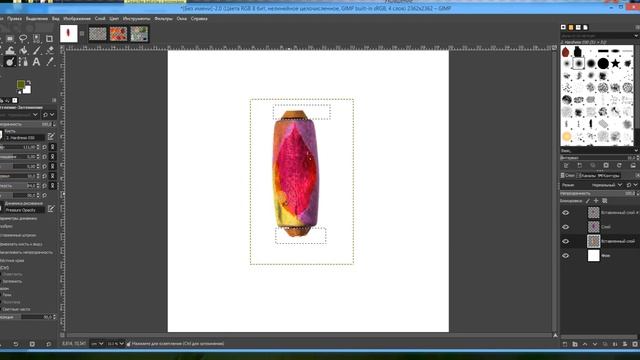Lock position of the layer
Viewport: 640px width, 360px height.
596,201
